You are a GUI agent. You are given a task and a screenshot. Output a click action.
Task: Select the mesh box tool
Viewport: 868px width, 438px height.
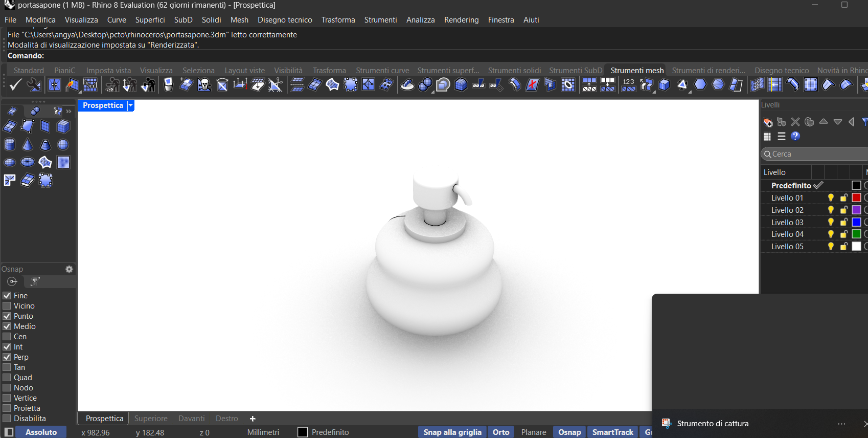(63, 126)
